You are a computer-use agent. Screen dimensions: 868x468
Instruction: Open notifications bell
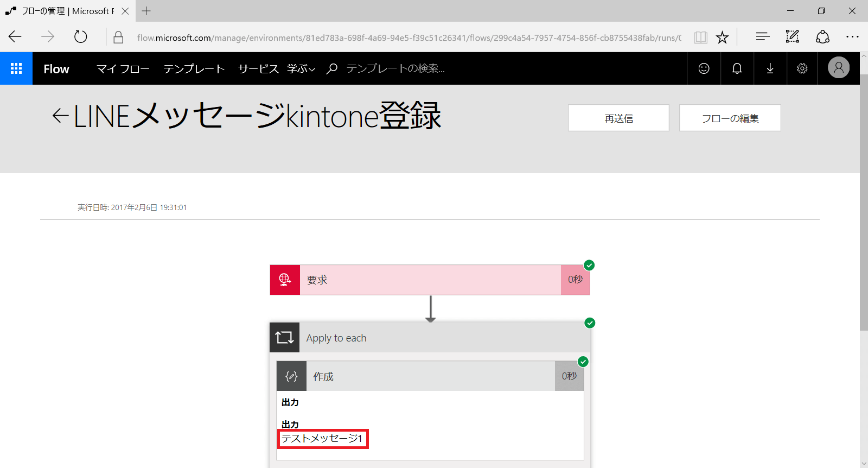pyautogui.click(x=737, y=68)
